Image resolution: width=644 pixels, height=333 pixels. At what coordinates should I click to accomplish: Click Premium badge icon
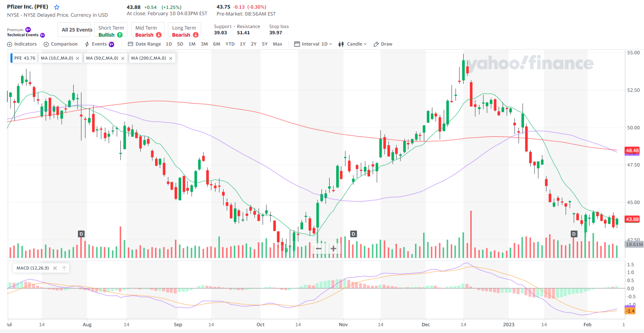tap(28, 30)
